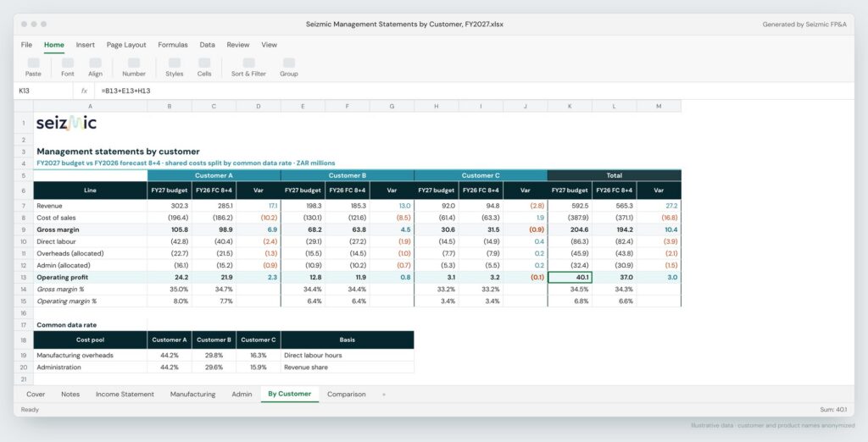Click the selected Total operating profit 40.1
Screen dimensions: 868x442
[x=570, y=277]
